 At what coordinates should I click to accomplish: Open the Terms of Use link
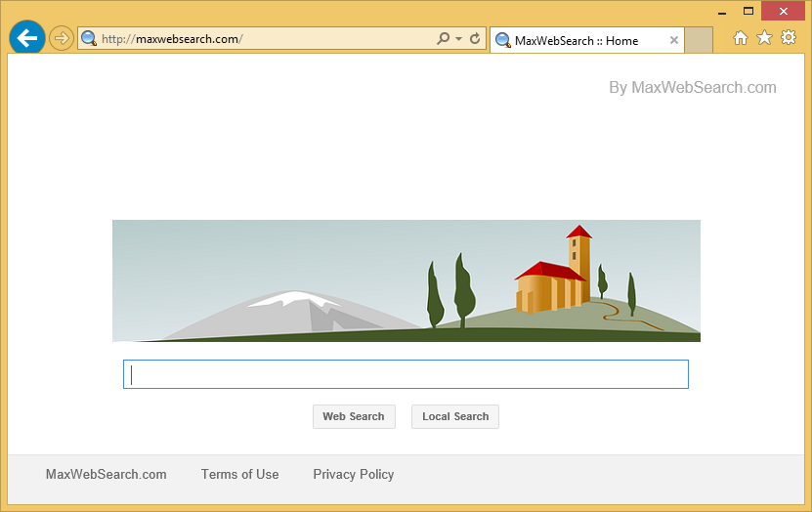coord(239,474)
